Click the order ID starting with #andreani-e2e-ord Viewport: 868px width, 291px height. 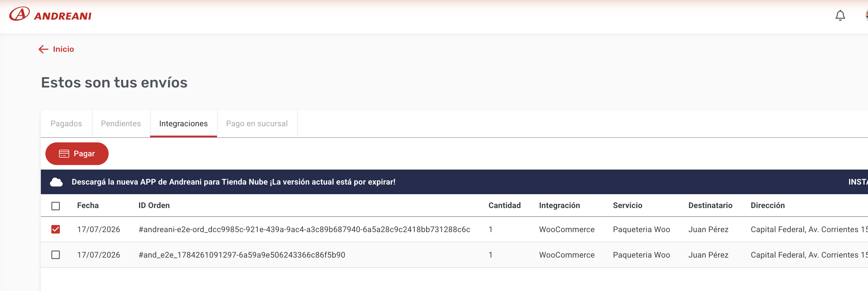(304, 230)
